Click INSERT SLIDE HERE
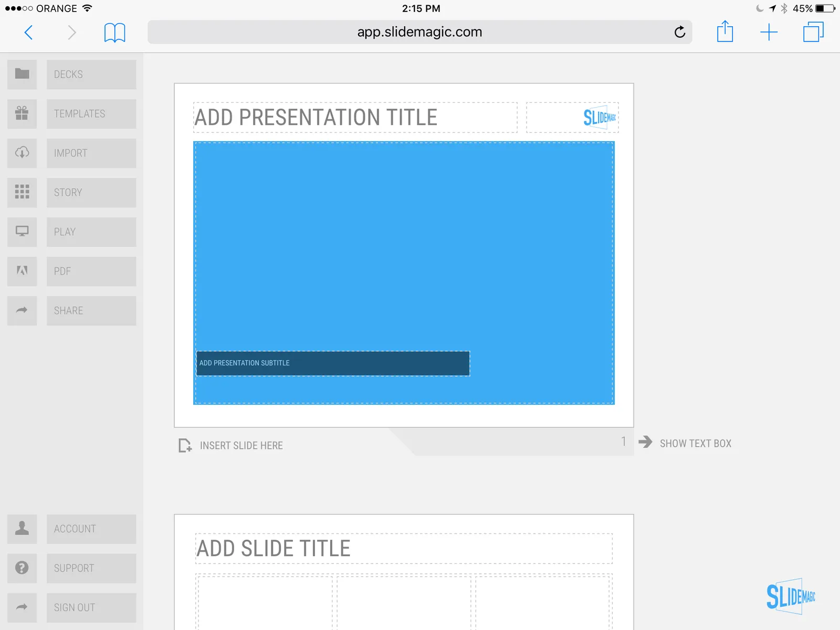The height and width of the screenshot is (630, 840). 241,446
